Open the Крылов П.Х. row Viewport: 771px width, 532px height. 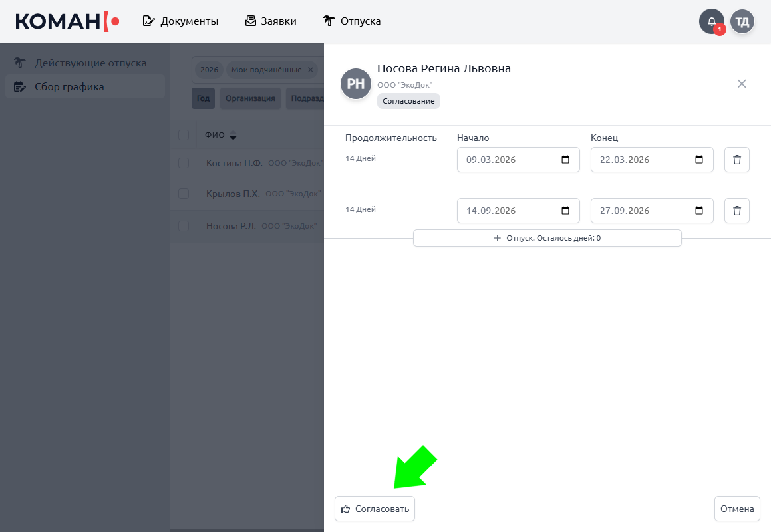(x=247, y=194)
